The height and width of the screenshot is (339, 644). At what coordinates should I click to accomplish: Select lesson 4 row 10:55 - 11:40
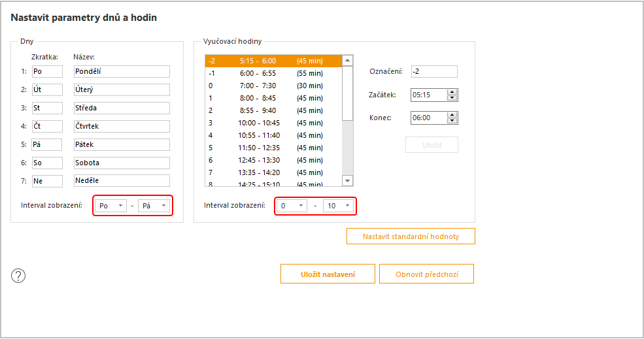(x=273, y=135)
